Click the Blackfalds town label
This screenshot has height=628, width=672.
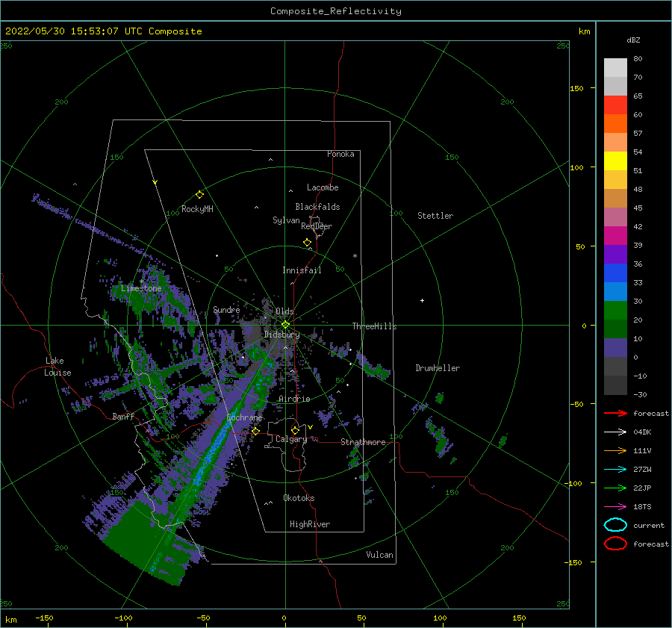click(x=317, y=207)
